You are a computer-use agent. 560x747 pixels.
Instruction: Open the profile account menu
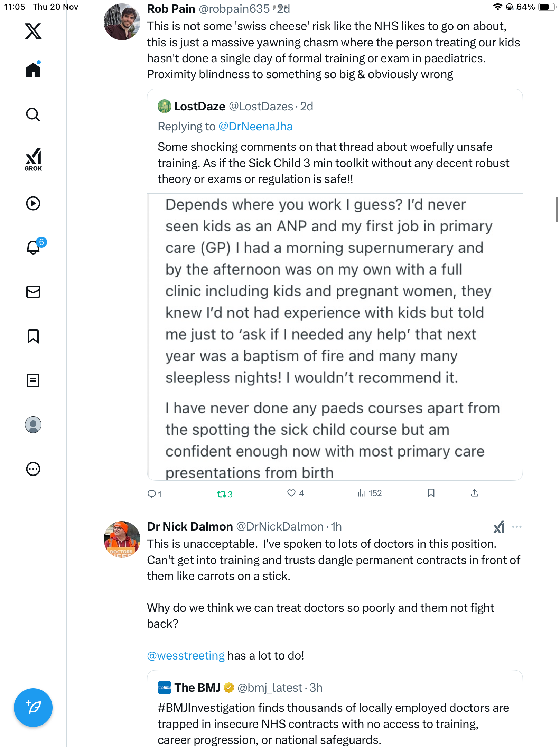point(33,425)
